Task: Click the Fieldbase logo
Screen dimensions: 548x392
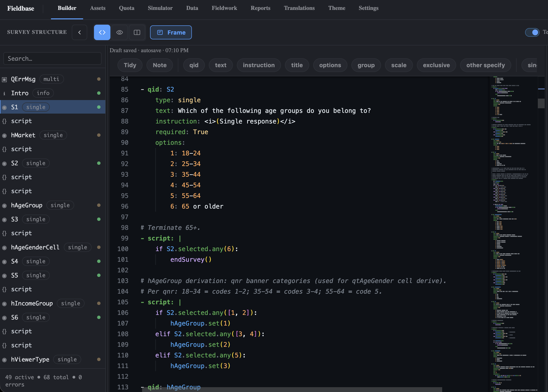Action: (21, 8)
